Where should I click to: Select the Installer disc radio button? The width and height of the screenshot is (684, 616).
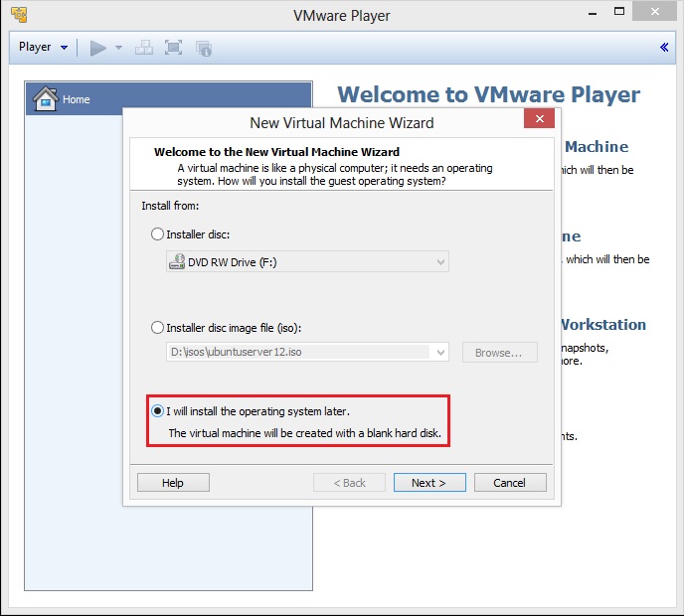click(x=157, y=234)
